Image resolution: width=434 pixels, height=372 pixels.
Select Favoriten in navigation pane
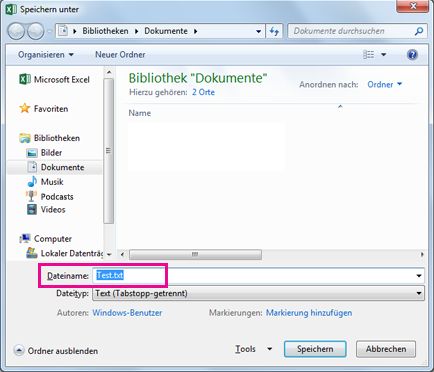tap(44, 109)
